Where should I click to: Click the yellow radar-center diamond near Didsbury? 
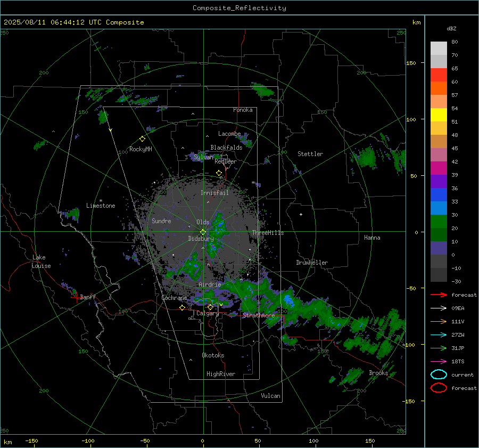(203, 232)
